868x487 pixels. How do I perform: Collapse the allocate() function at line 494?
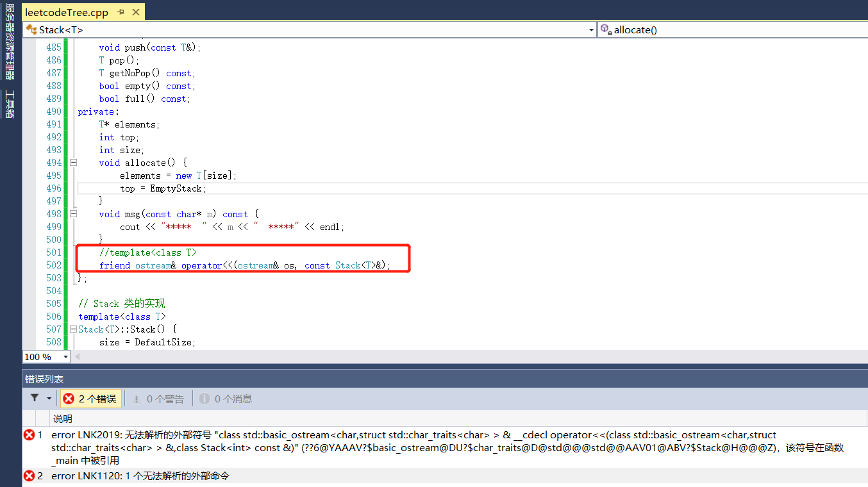click(73, 162)
